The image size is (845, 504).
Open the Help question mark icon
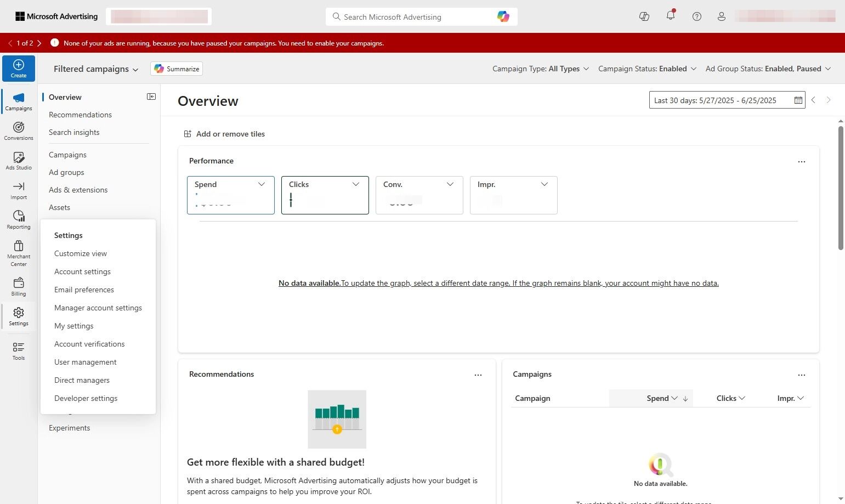(x=696, y=16)
